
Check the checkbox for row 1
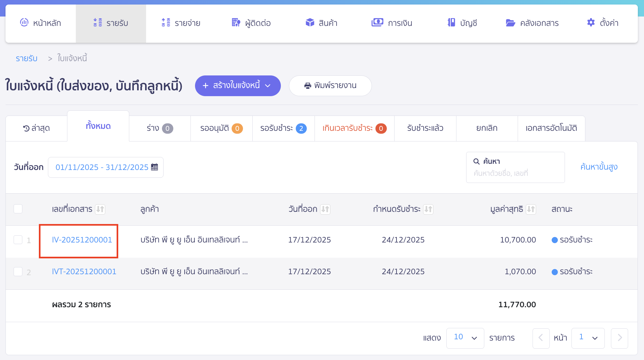pyautogui.click(x=18, y=240)
